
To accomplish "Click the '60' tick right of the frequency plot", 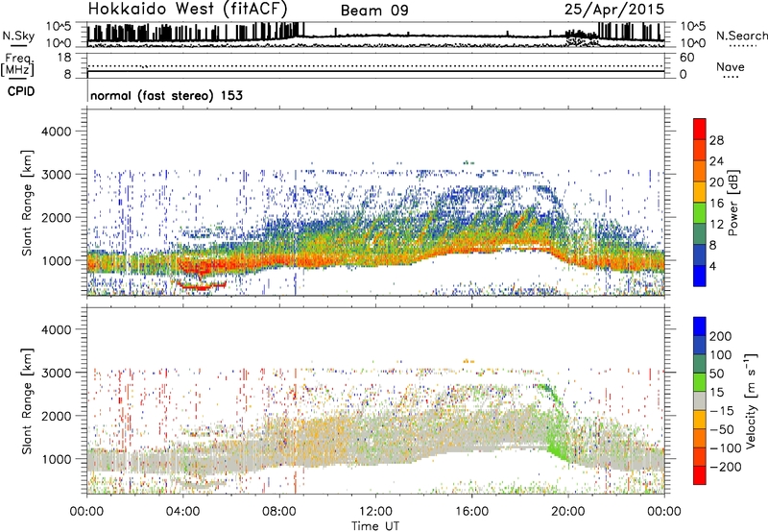I will (686, 58).
